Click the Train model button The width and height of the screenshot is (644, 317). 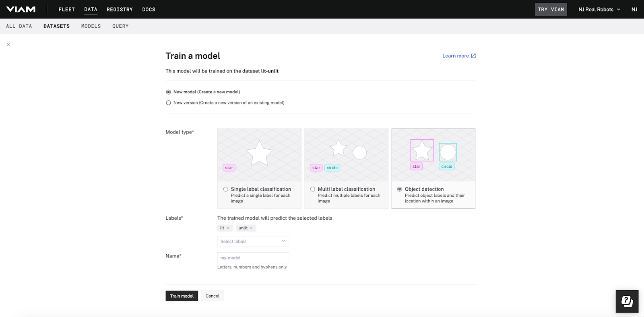[182, 296]
